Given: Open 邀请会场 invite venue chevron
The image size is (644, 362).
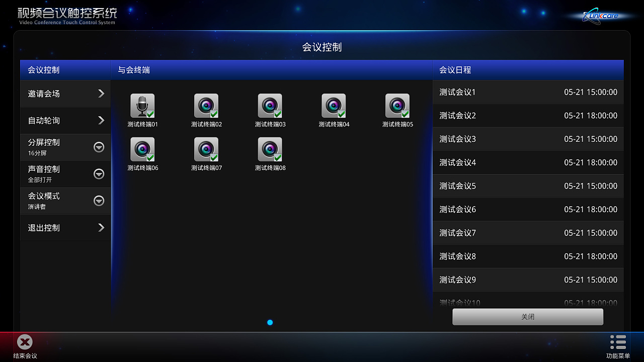Looking at the screenshot, I should pos(101,94).
